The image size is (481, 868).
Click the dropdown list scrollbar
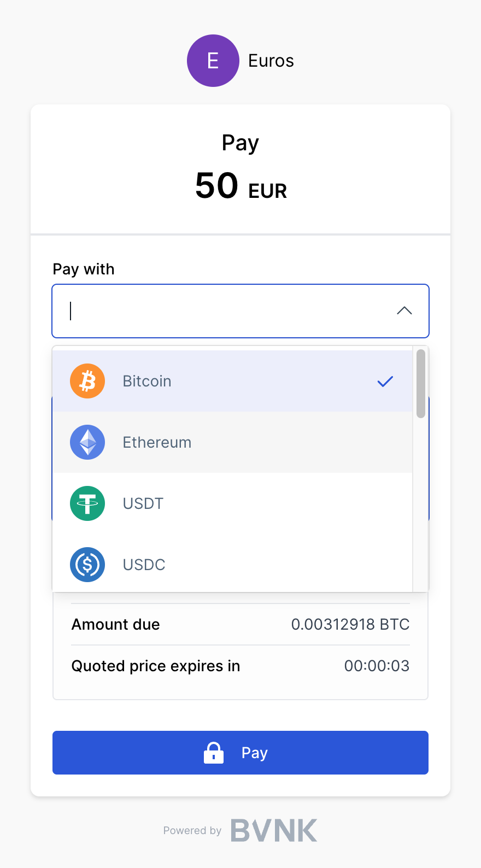click(x=420, y=383)
